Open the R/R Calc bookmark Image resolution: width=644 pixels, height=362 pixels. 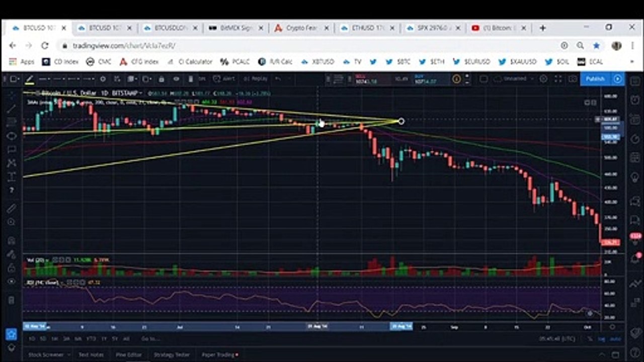click(x=275, y=62)
